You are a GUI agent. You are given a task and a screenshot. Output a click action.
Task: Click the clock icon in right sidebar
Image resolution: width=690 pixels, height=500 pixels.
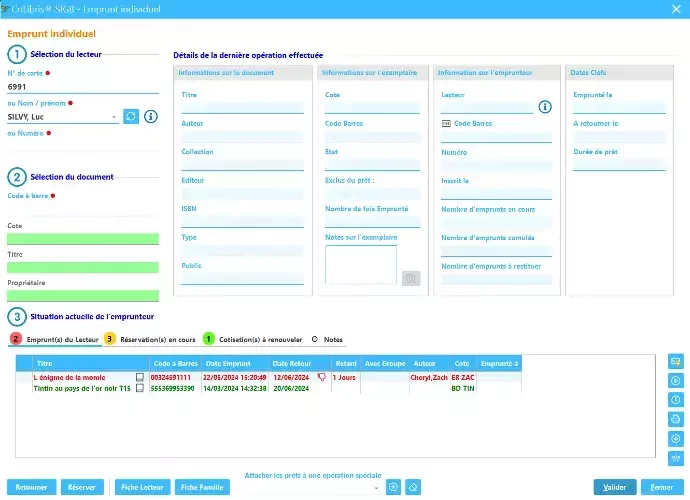click(x=676, y=399)
